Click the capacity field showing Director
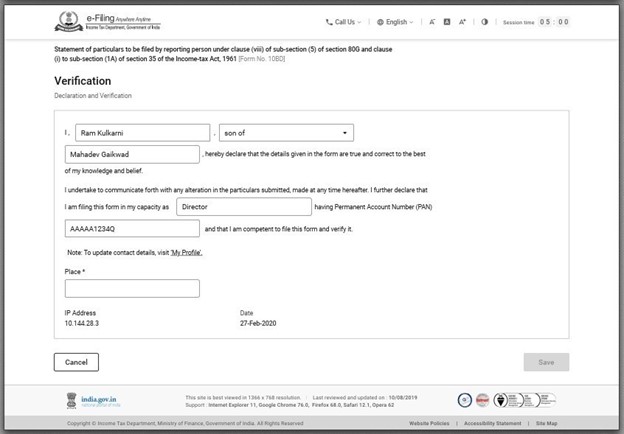 pyautogui.click(x=243, y=206)
